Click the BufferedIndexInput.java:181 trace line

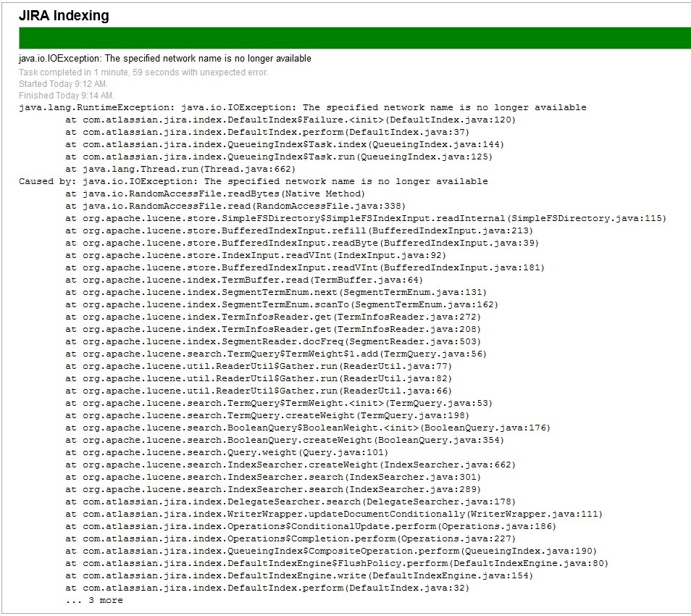click(305, 267)
